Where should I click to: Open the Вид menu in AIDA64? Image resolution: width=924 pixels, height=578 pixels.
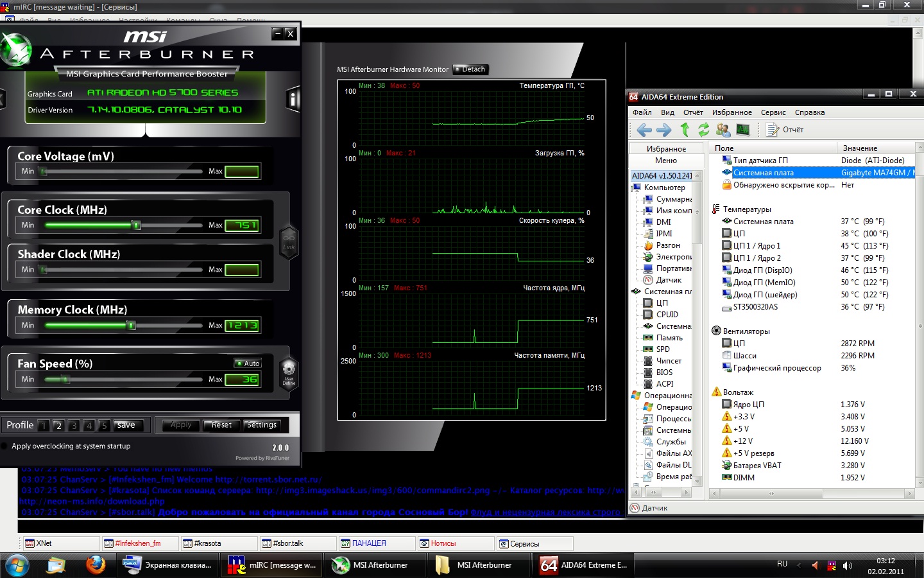point(667,112)
